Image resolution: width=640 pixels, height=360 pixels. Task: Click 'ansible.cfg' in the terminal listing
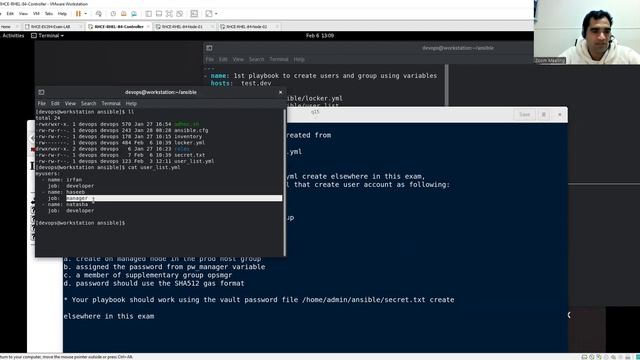pyautogui.click(x=191, y=131)
